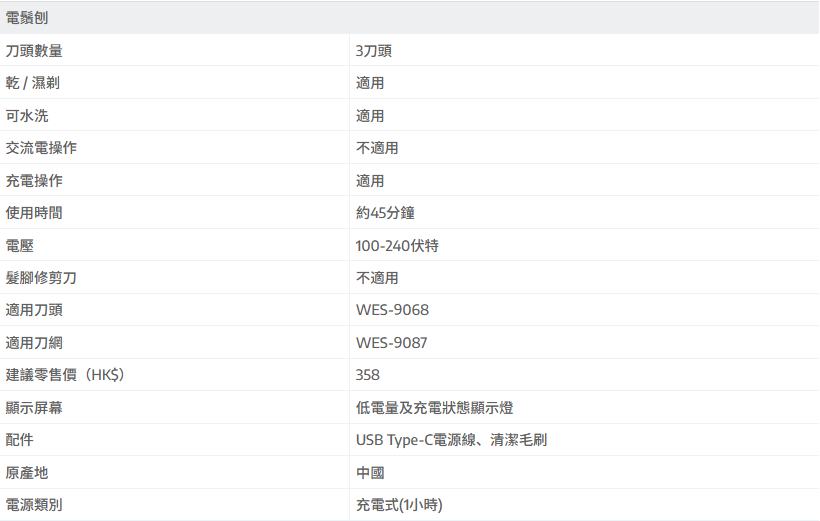820x521 pixels.
Task: Select the 電源類別 row label
Action: [x=34, y=505]
